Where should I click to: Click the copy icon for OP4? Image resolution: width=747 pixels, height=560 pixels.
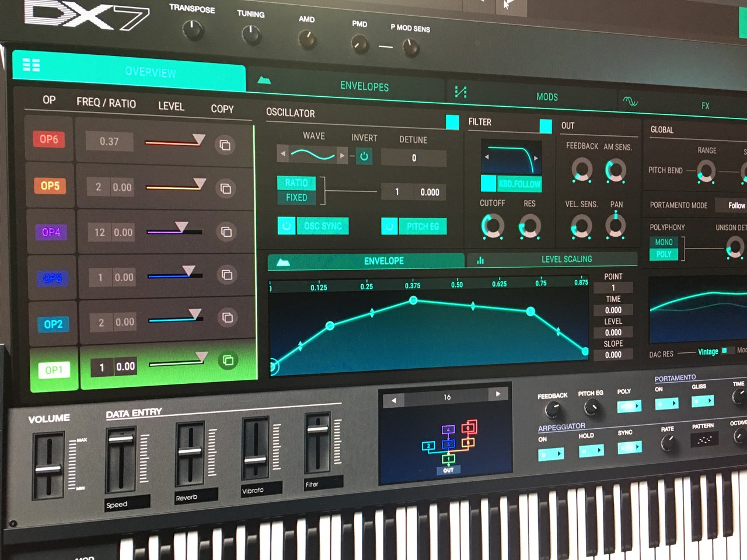point(226,232)
